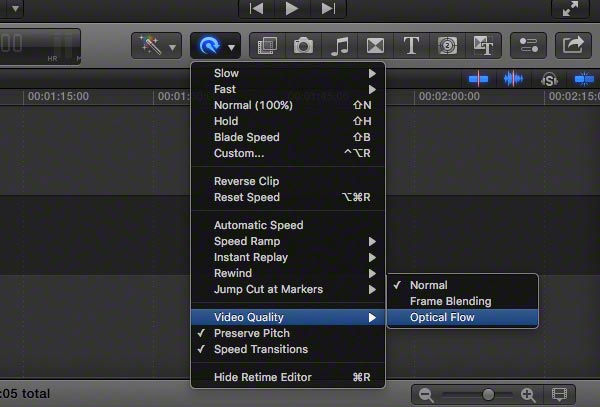Expand the Rewind submenu
The height and width of the screenshot is (407, 600).
pyautogui.click(x=288, y=274)
